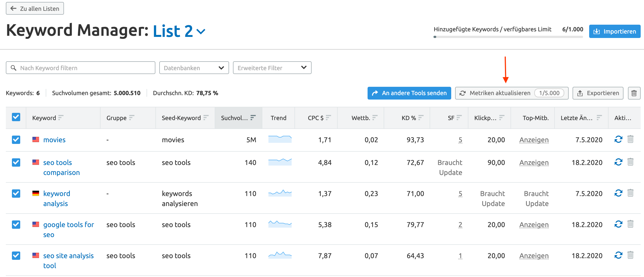The image size is (644, 277).
Task: Refresh metrics for seo tools comparison
Action: pos(618,162)
